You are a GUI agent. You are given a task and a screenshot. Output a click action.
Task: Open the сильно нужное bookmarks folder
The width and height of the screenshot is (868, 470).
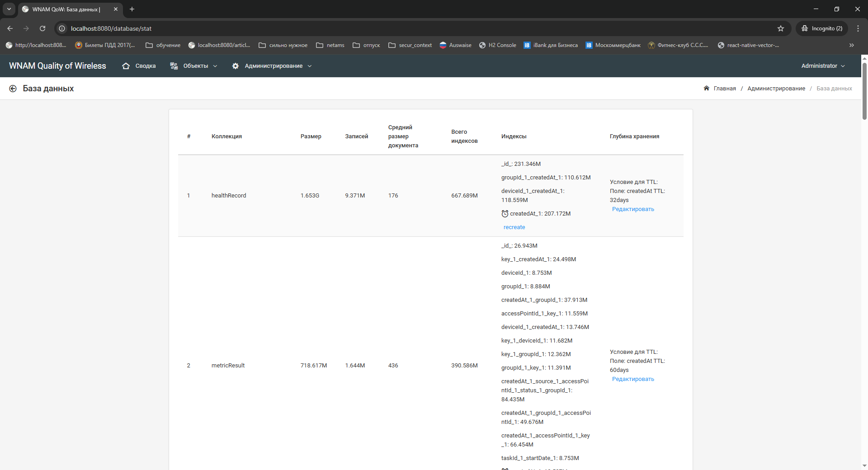click(283, 45)
